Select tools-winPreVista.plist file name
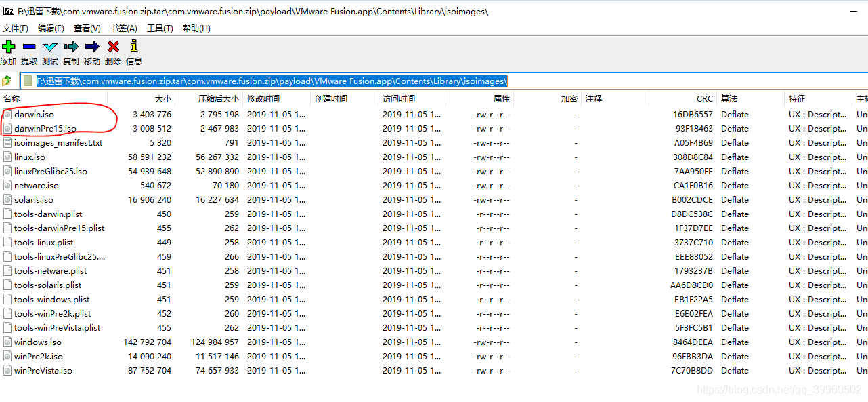The image size is (868, 402). pos(57,327)
